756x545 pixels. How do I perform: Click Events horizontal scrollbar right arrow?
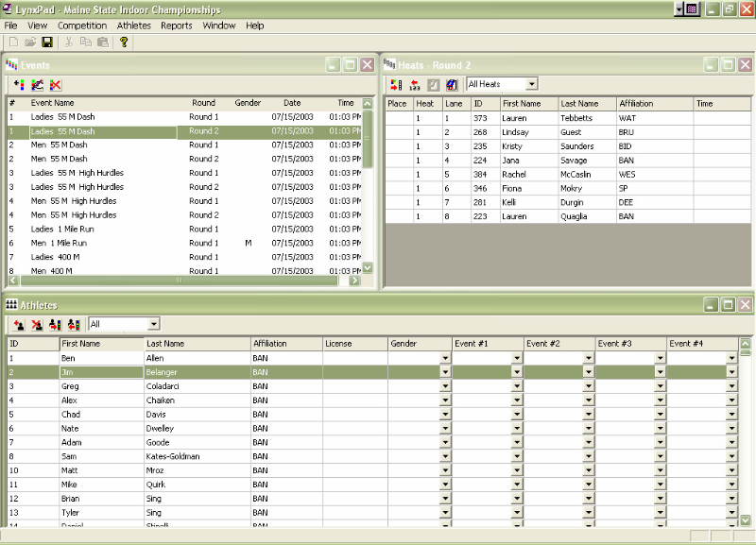click(354, 281)
